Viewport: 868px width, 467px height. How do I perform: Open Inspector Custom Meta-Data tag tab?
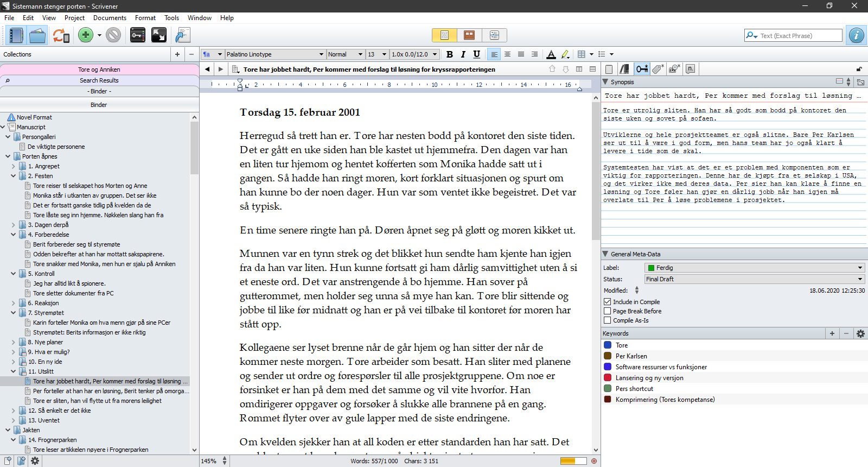point(658,69)
